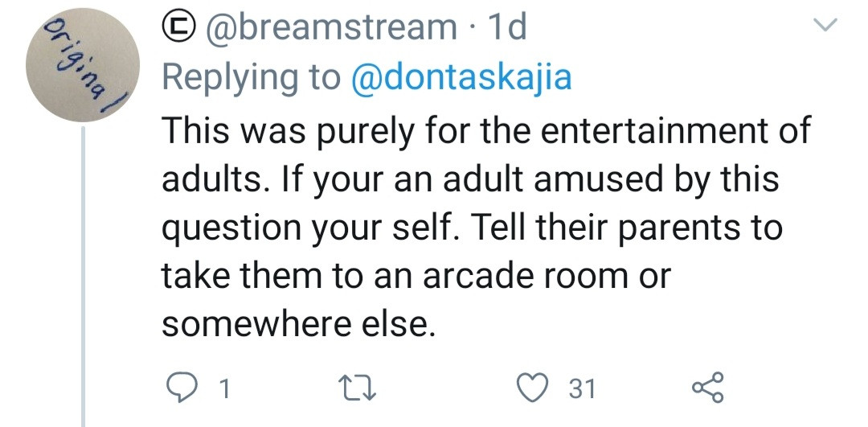868x427 pixels.
Task: Click the vertical thread line under avatar
Action: click(x=85, y=281)
